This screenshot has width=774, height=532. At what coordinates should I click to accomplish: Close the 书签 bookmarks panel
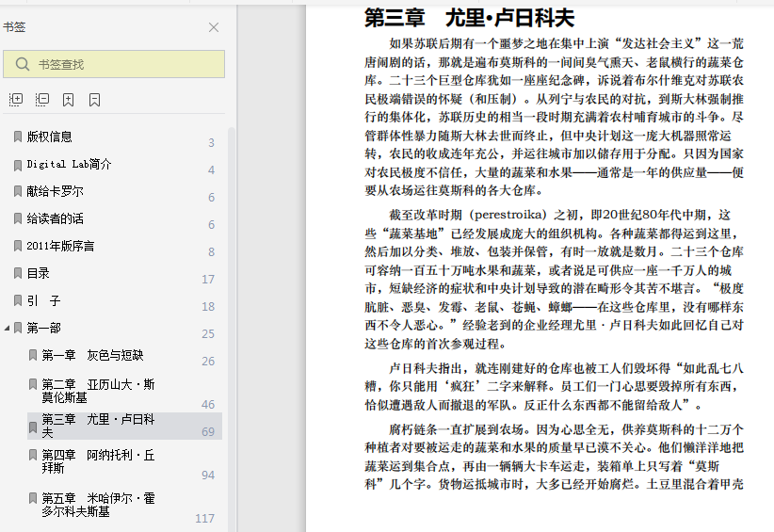coord(214,27)
